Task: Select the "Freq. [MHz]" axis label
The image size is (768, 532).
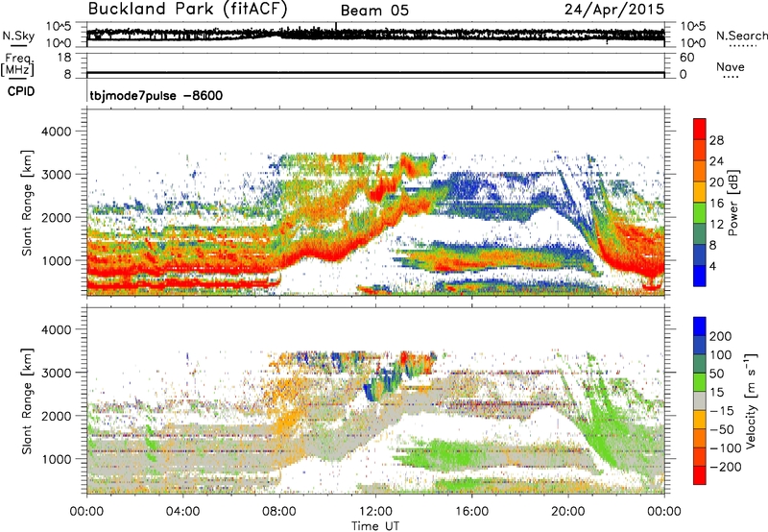Action: tap(17, 64)
